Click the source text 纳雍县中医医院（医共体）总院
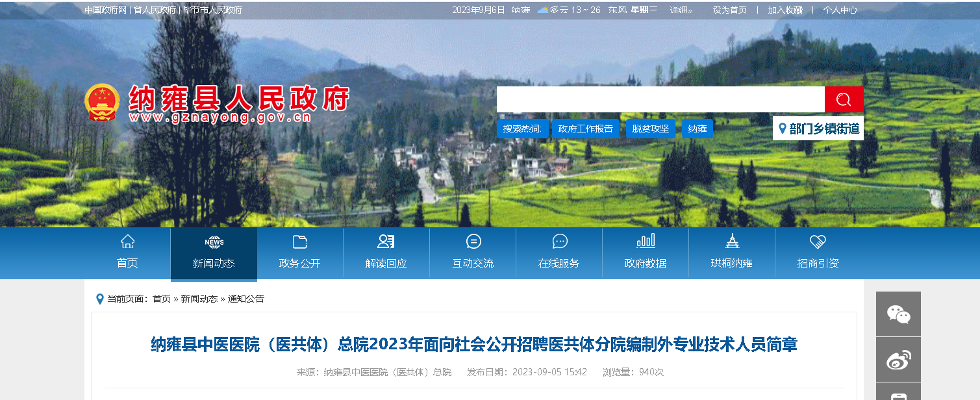980x400 pixels. (388, 372)
